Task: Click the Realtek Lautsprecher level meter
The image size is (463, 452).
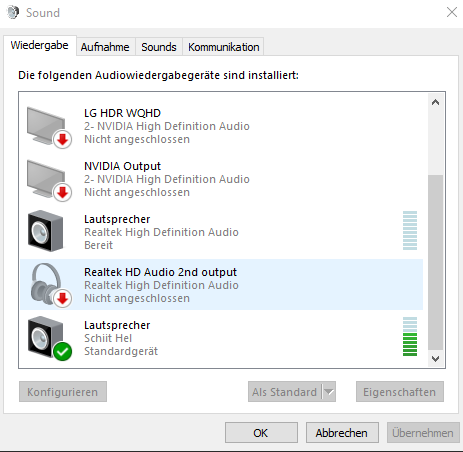Action: click(x=410, y=230)
